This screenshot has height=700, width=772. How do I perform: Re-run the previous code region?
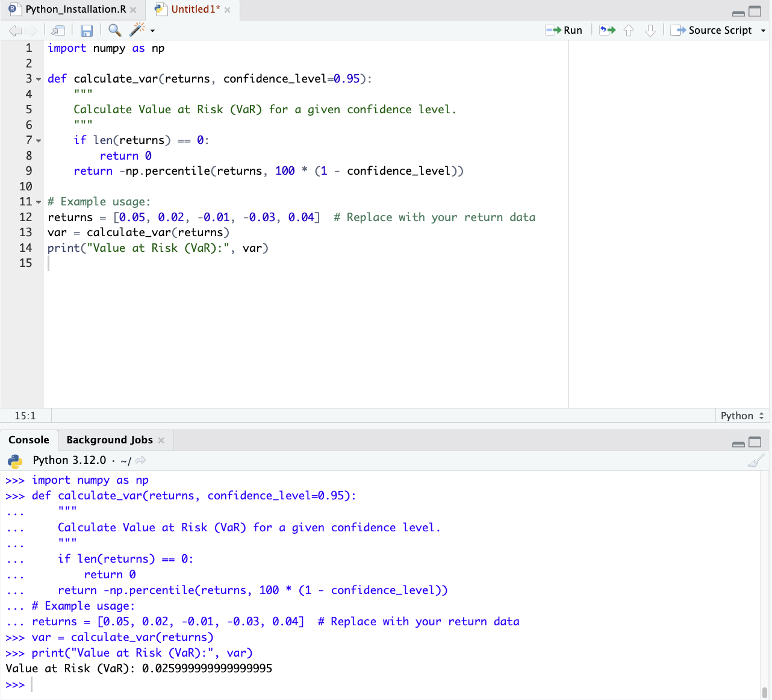click(608, 30)
